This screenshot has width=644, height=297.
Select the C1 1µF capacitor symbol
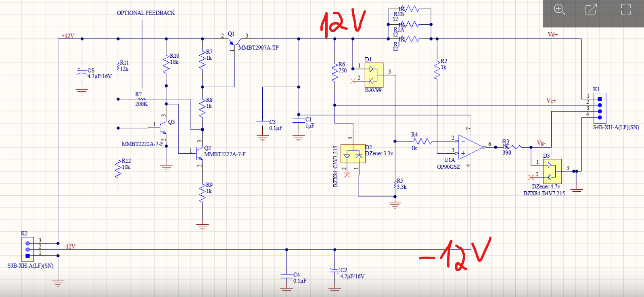[299, 120]
